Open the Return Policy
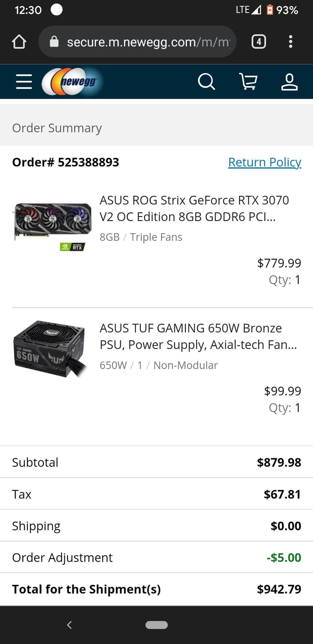Screen dimensions: 313x644 [264, 162]
